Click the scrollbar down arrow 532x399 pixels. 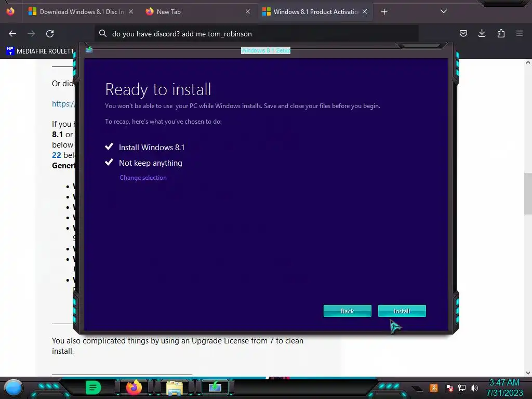[x=528, y=373]
